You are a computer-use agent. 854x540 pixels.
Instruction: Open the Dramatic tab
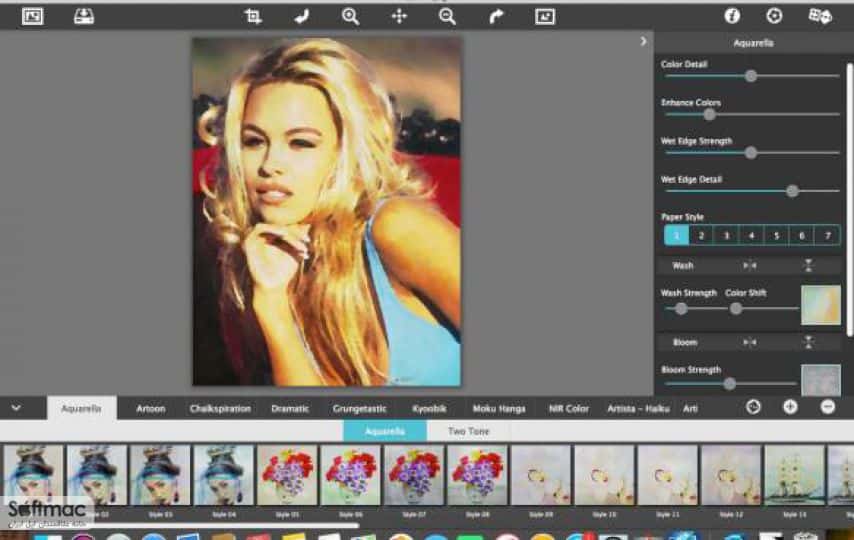pyautogui.click(x=290, y=408)
